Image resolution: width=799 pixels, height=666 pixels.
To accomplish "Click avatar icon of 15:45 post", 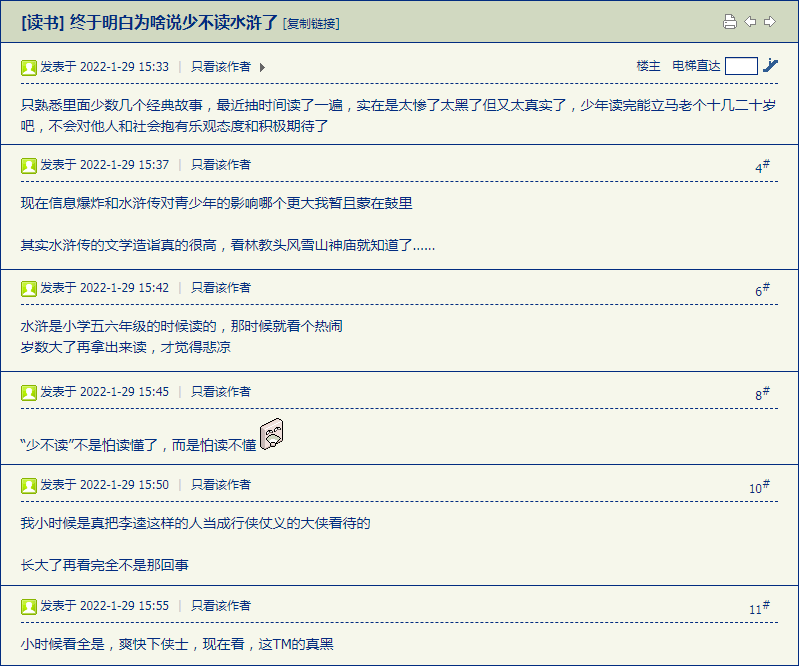I will [29, 392].
